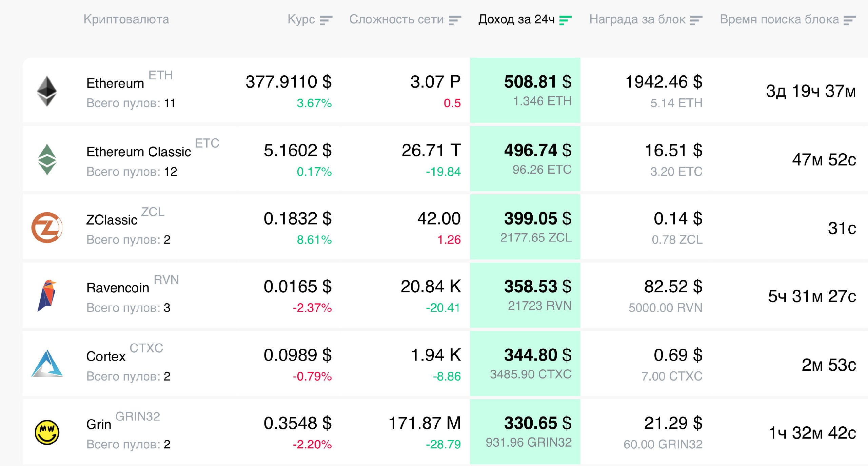Click block reward 82.52 $
The image size is (868, 466).
tap(673, 287)
